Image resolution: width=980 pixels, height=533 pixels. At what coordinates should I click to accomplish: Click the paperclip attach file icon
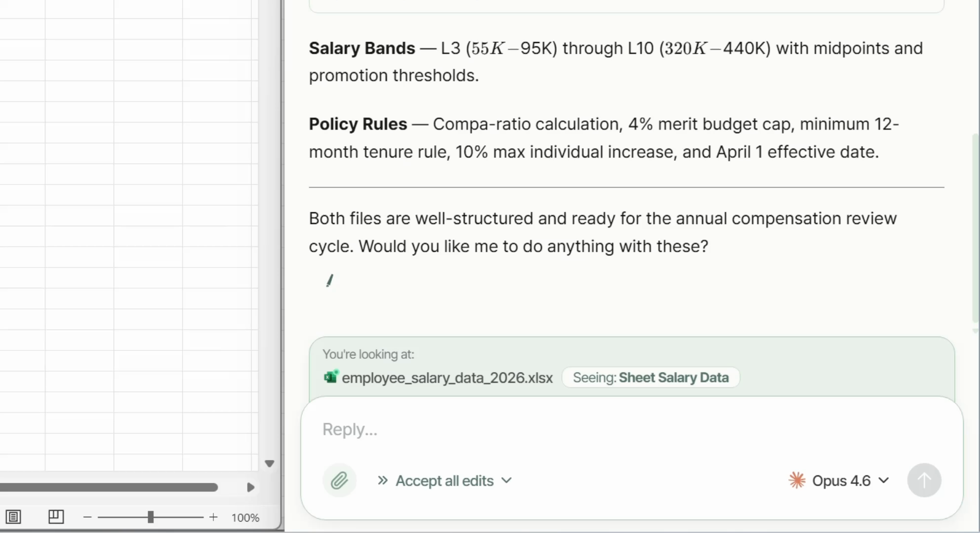tap(339, 480)
